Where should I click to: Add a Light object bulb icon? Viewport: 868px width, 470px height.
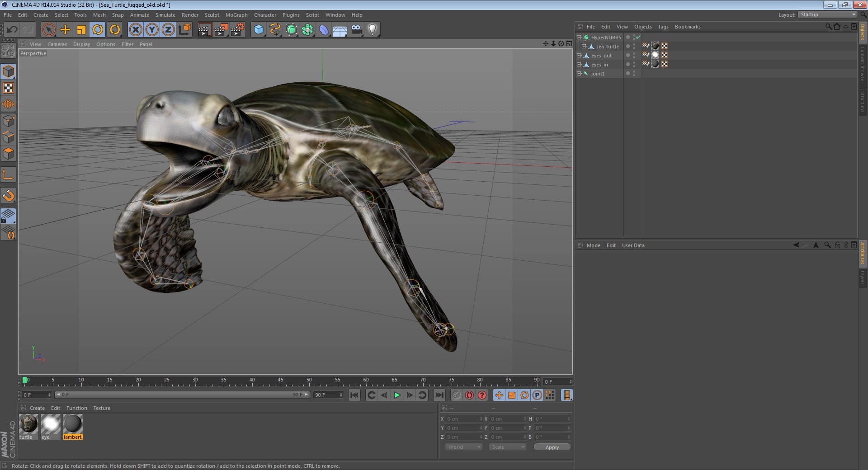373,30
